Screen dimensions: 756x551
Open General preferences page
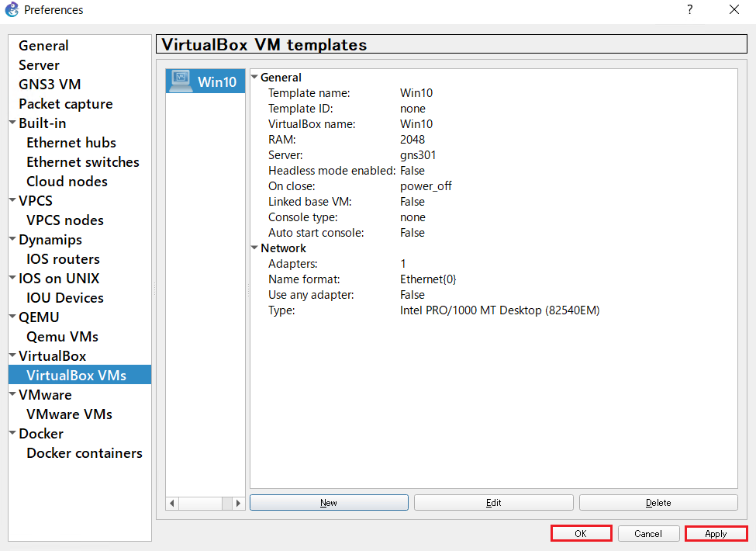43,45
